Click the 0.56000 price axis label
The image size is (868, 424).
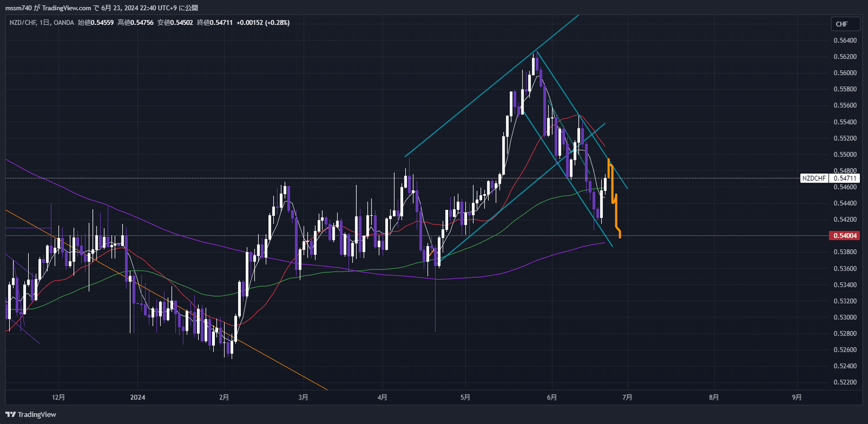pyautogui.click(x=845, y=73)
